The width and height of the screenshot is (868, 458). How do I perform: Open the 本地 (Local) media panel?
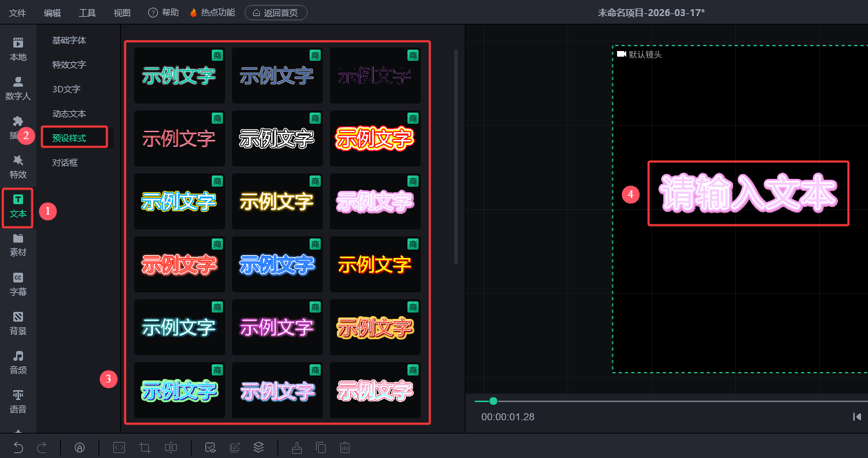coord(18,49)
